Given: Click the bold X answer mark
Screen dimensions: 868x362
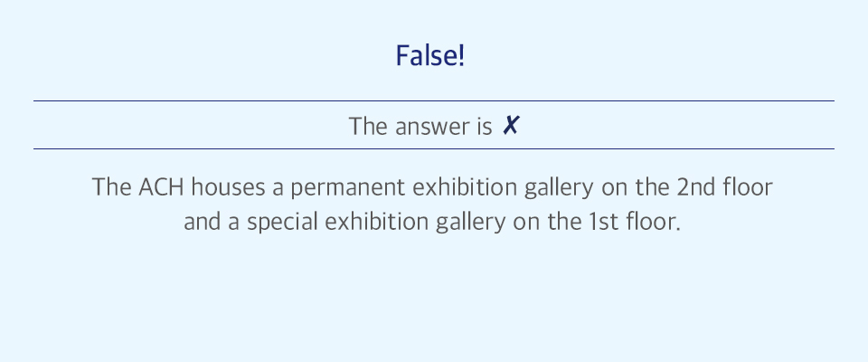Looking at the screenshot, I should coord(510,126).
